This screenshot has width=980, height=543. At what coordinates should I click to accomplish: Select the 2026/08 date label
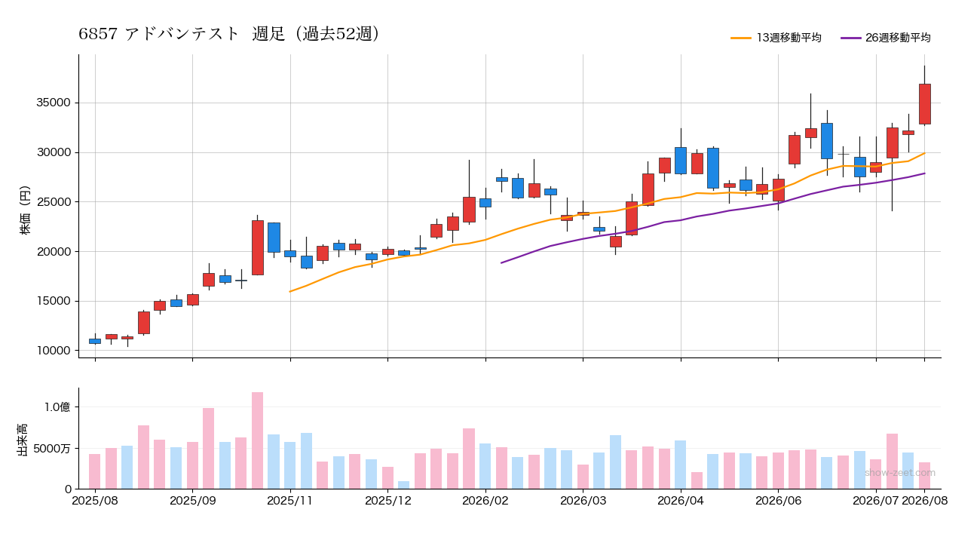point(925,499)
